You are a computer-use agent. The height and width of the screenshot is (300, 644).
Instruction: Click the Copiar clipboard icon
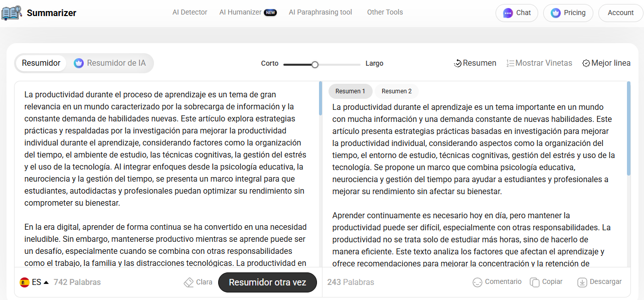click(x=535, y=282)
